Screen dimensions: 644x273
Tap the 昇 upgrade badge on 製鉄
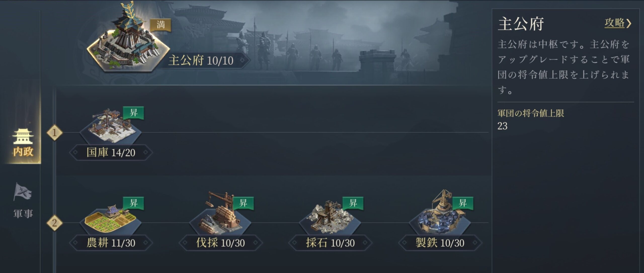pyautogui.click(x=463, y=203)
